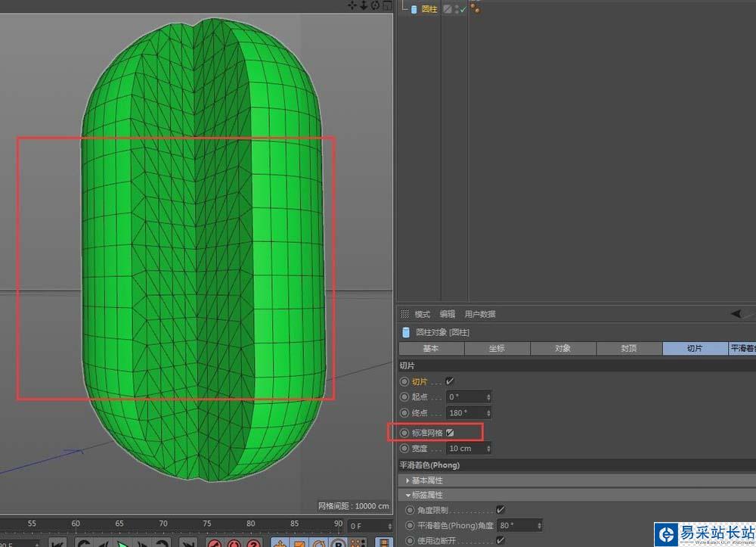Click the viewport move (pan) navigation icon
756x547 pixels.
[x=352, y=5]
